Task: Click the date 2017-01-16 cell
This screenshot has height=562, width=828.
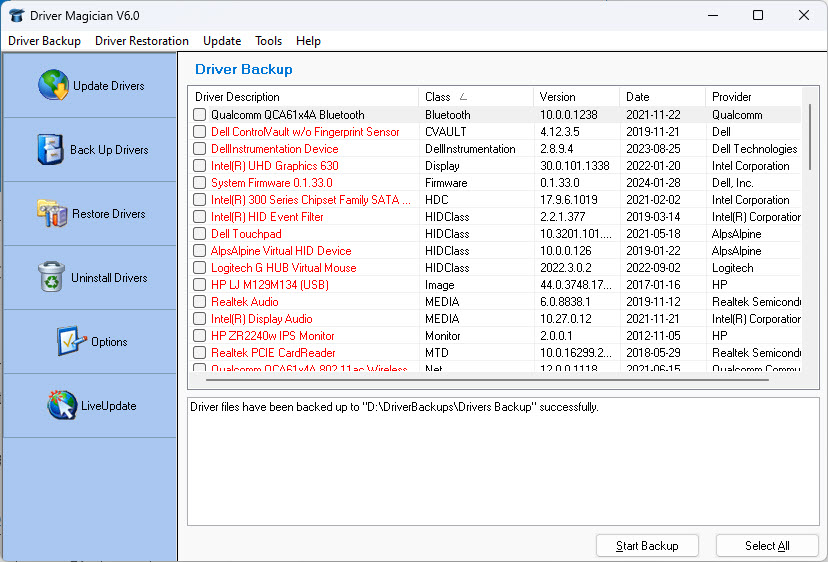Action: click(653, 285)
